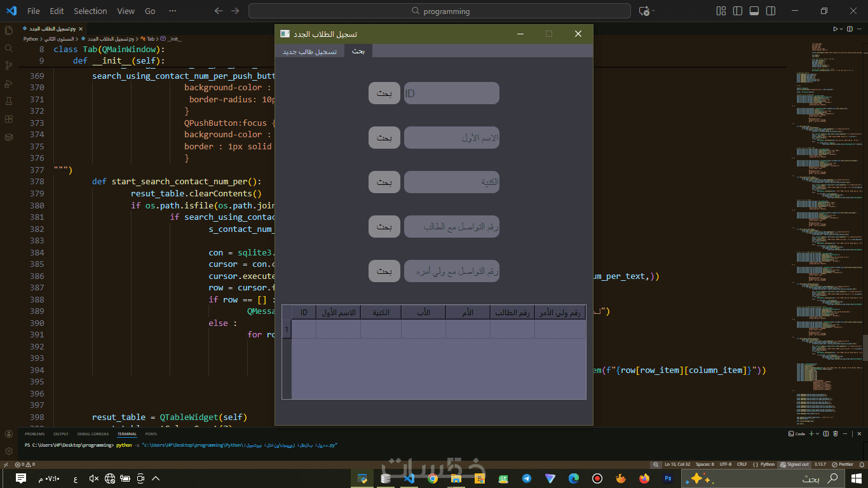Viewport: 868px width, 488px height.
Task: Open Photoshop from the Windows taskbar
Action: click(668, 478)
